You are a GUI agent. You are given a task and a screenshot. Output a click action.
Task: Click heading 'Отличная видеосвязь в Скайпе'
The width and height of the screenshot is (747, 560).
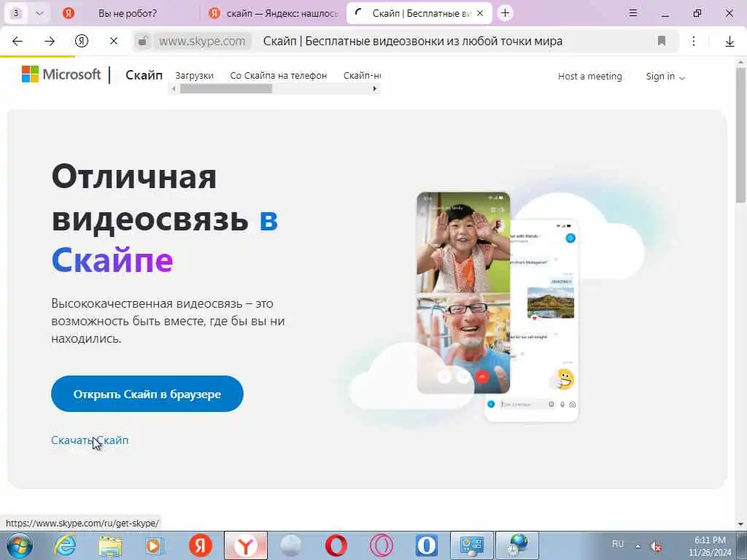tap(165, 218)
